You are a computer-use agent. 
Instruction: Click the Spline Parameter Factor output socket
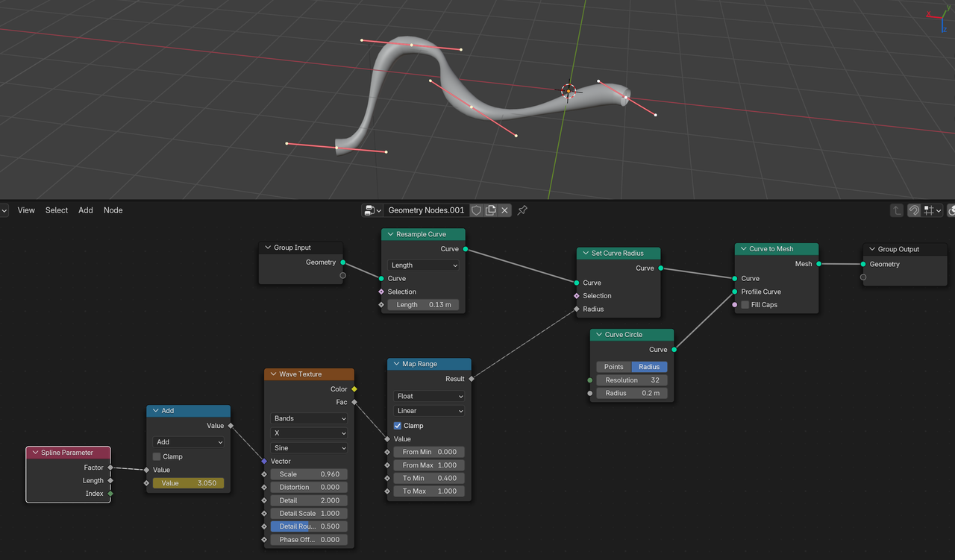[x=110, y=468]
